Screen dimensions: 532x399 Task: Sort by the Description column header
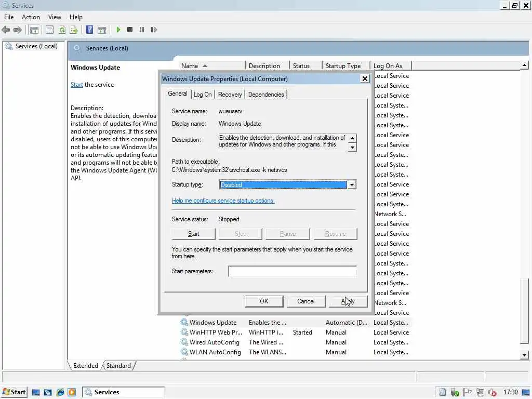[x=267, y=66]
